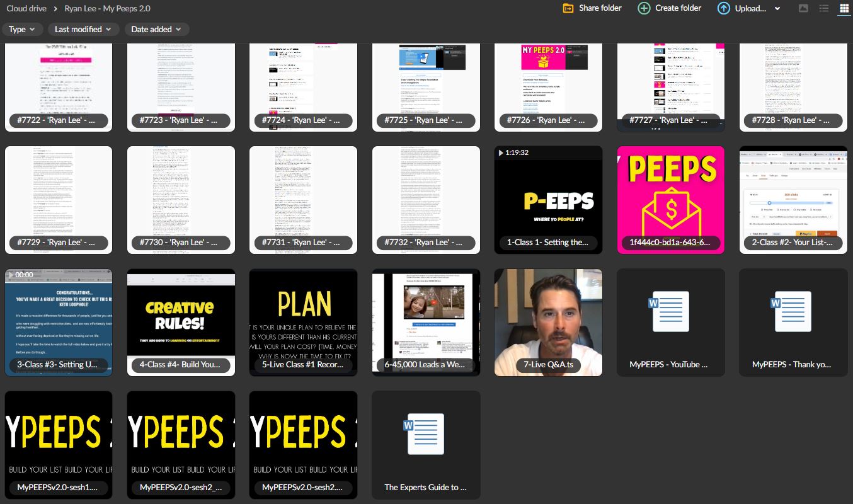This screenshot has height=504, width=853.
Task: Open the Last modified dropdown
Action: point(83,29)
